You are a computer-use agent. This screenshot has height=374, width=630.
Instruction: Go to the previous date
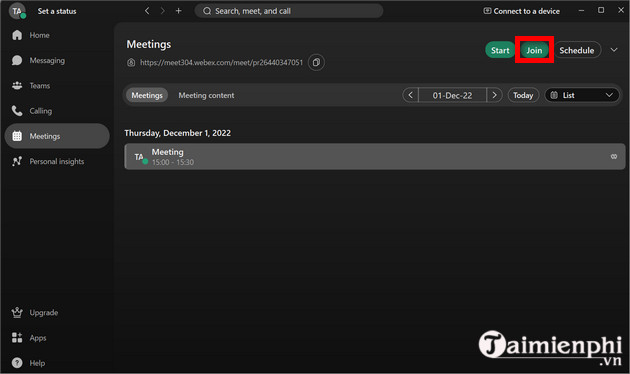410,95
